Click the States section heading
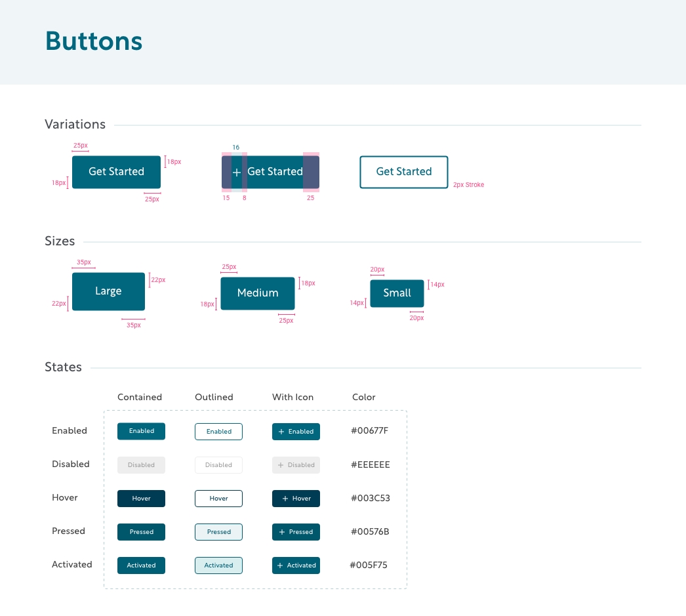This screenshot has height=616, width=686. pyautogui.click(x=63, y=367)
